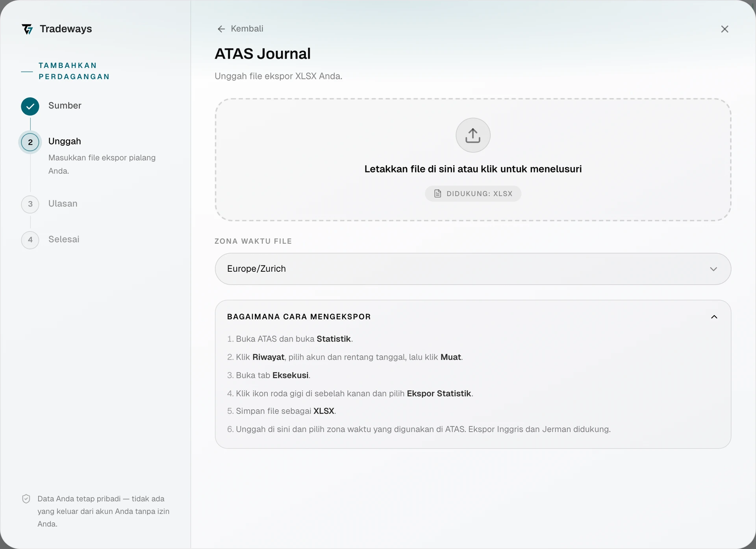Select the completed Sumber step checkmark
The image size is (756, 549).
click(x=30, y=106)
